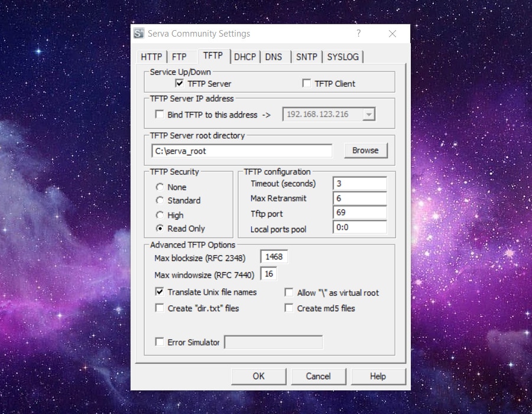Open the SYSLOG tab
The image size is (532, 414).
pyautogui.click(x=343, y=57)
